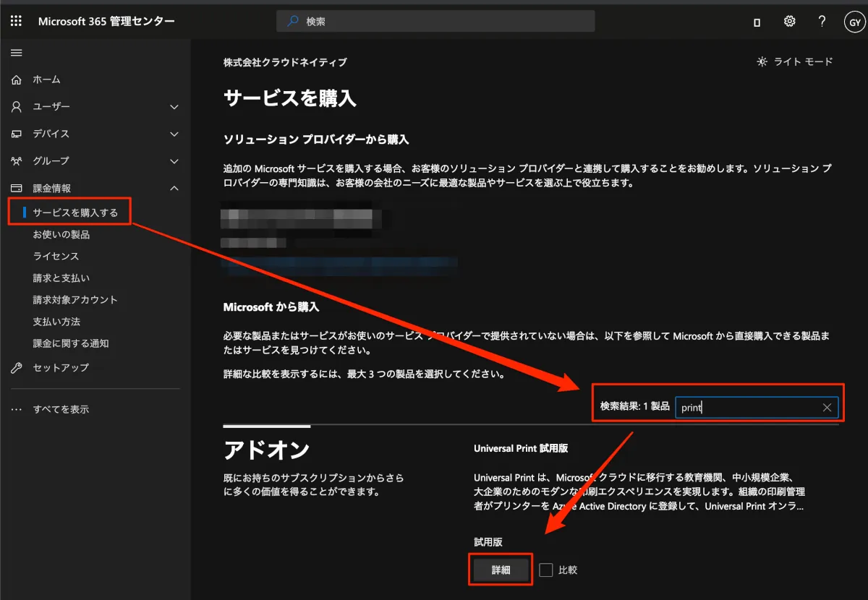Expand the グループ groups section chevron
The width and height of the screenshot is (868, 600).
[x=174, y=160]
